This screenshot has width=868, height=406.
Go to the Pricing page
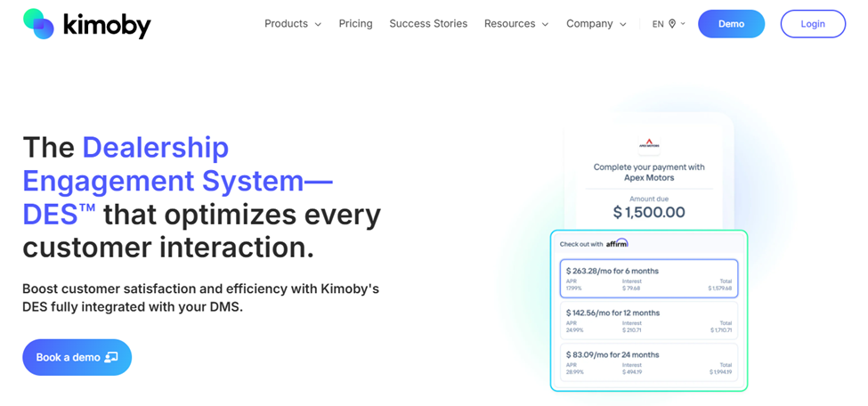pyautogui.click(x=355, y=24)
